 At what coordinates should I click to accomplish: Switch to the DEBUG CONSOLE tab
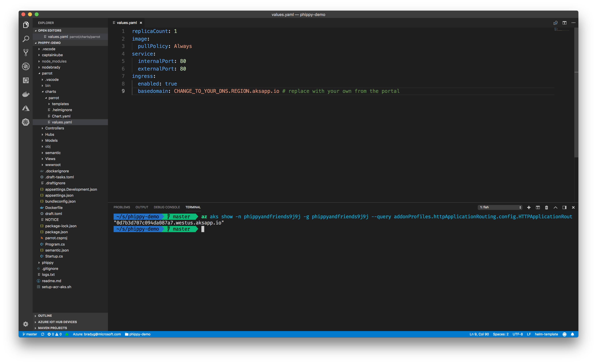point(167,207)
